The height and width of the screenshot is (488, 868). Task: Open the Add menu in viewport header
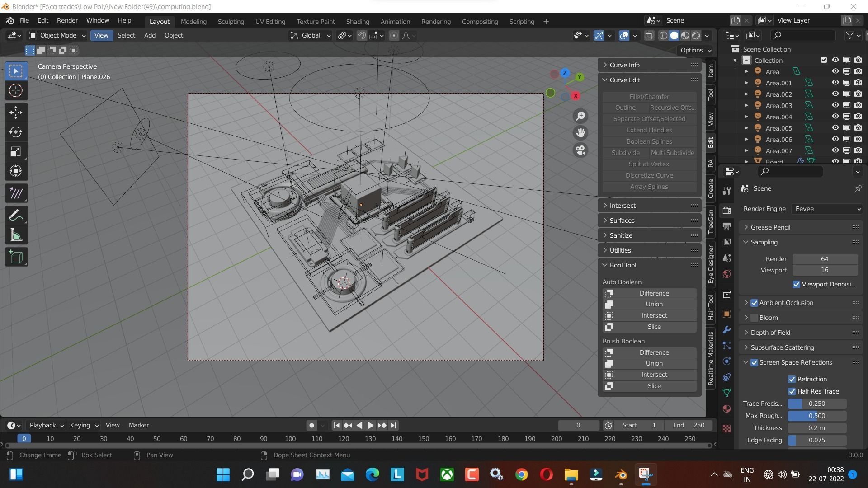coord(150,35)
